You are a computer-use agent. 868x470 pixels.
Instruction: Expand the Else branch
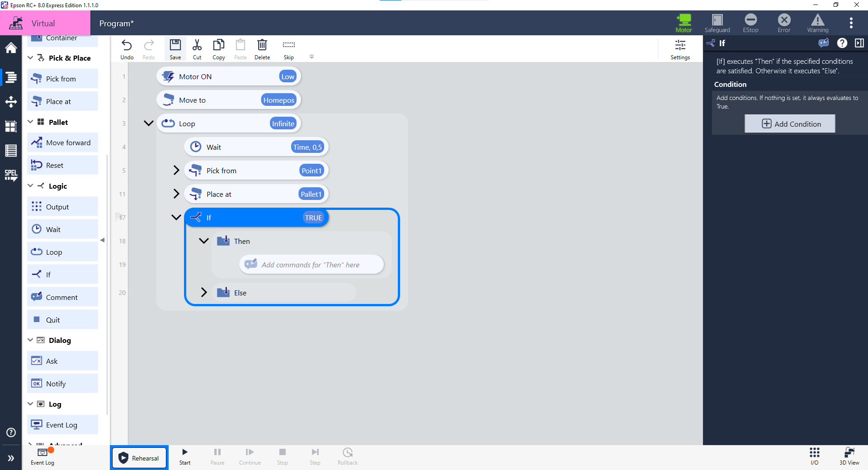pyautogui.click(x=204, y=293)
